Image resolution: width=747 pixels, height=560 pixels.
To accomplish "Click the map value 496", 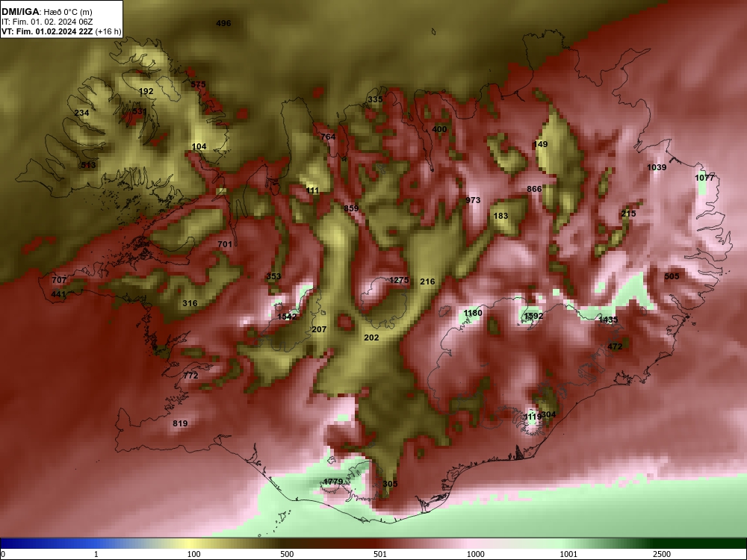I will point(223,23).
